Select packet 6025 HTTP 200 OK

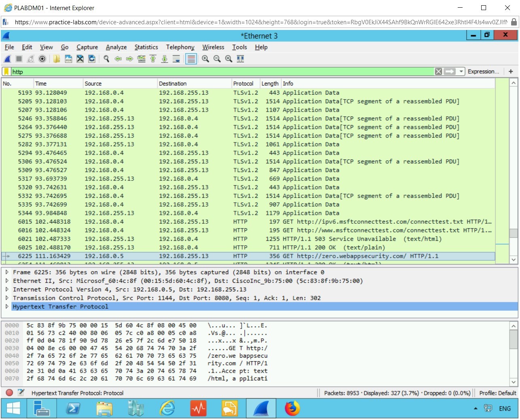click(x=248, y=248)
